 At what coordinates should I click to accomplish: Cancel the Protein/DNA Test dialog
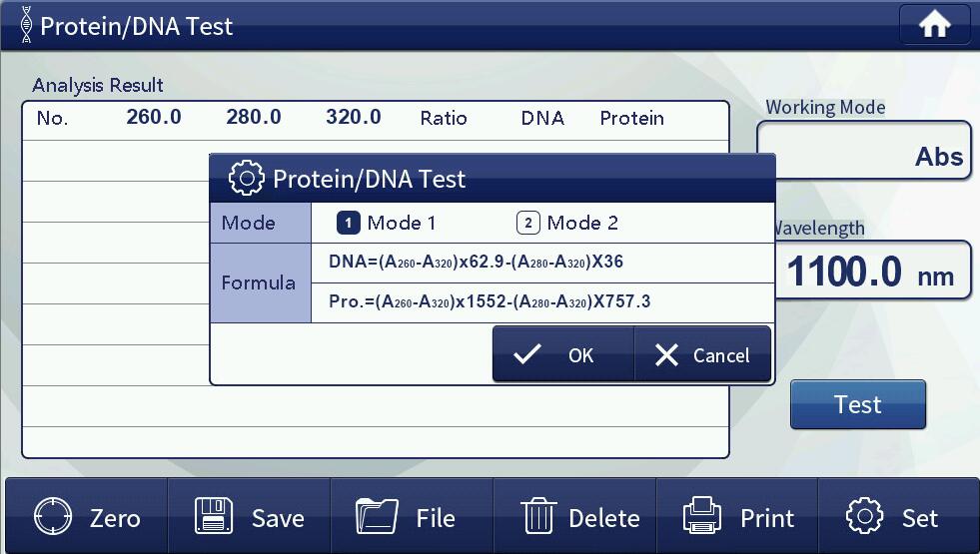702,355
